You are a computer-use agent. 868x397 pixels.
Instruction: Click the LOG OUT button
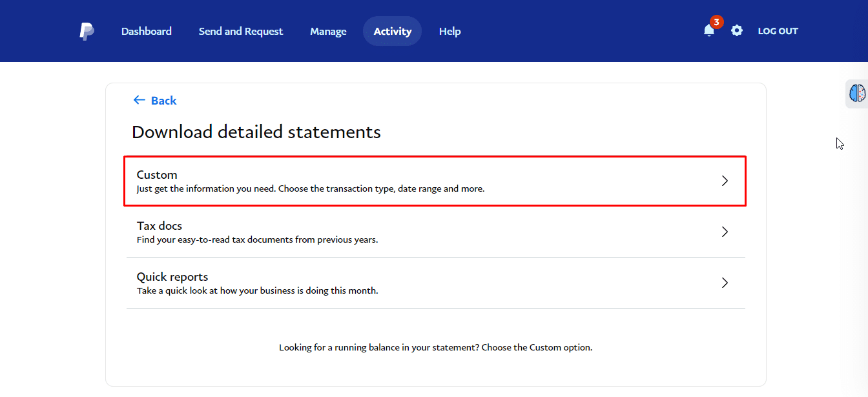(778, 31)
